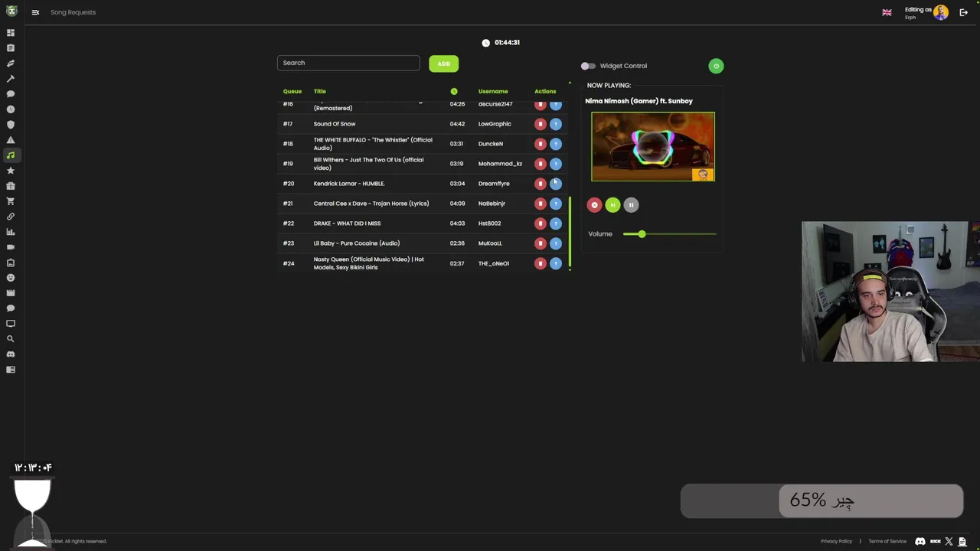Stop the current song with the red X button
The height and width of the screenshot is (551, 980).
[x=594, y=205]
